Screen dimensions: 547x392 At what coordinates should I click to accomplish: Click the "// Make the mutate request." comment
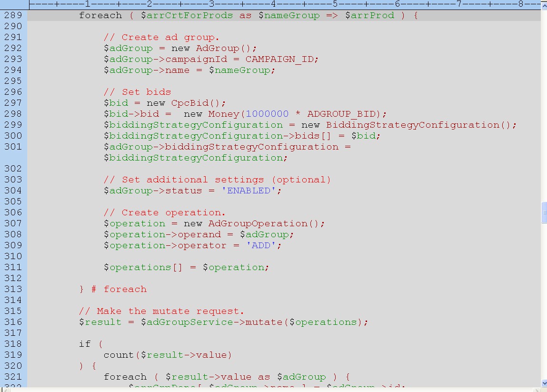pyautogui.click(x=161, y=311)
